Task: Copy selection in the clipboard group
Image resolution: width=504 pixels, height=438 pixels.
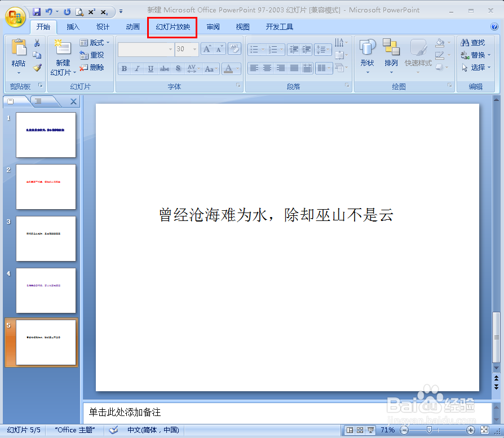Action: click(37, 55)
